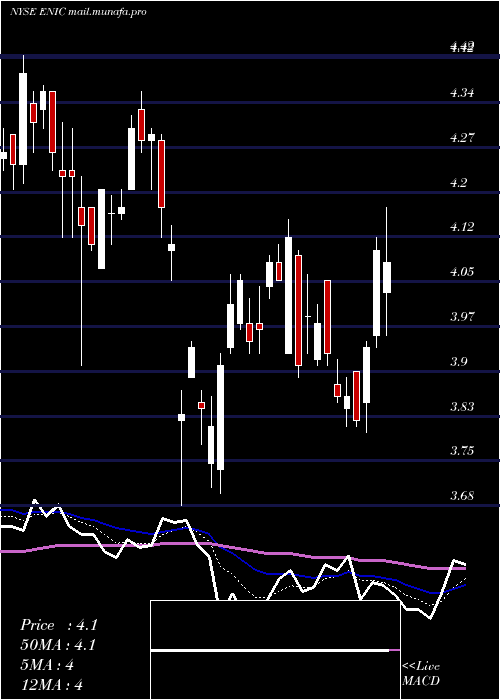
Task: Click the 3.9 price axis label
Action: [459, 362]
